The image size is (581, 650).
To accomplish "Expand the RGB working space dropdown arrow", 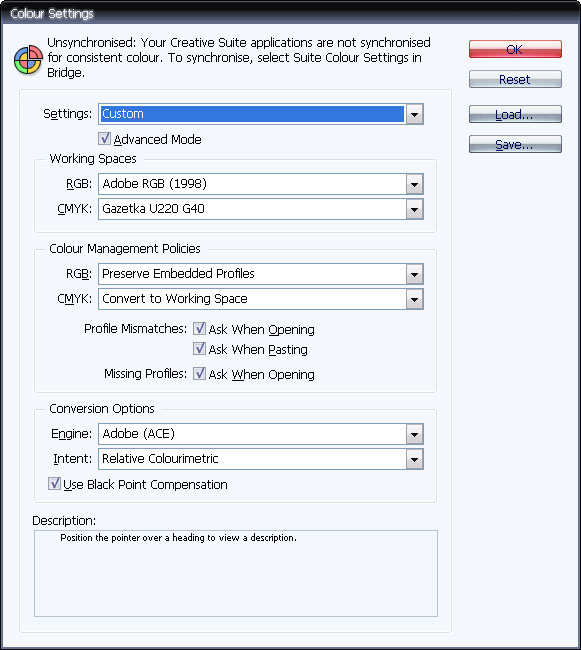I will coord(414,184).
